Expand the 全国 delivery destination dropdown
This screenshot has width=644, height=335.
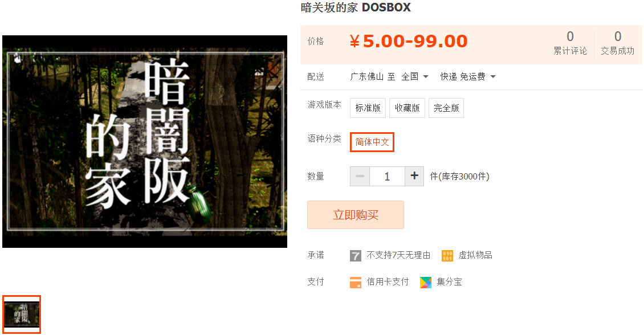[415, 76]
